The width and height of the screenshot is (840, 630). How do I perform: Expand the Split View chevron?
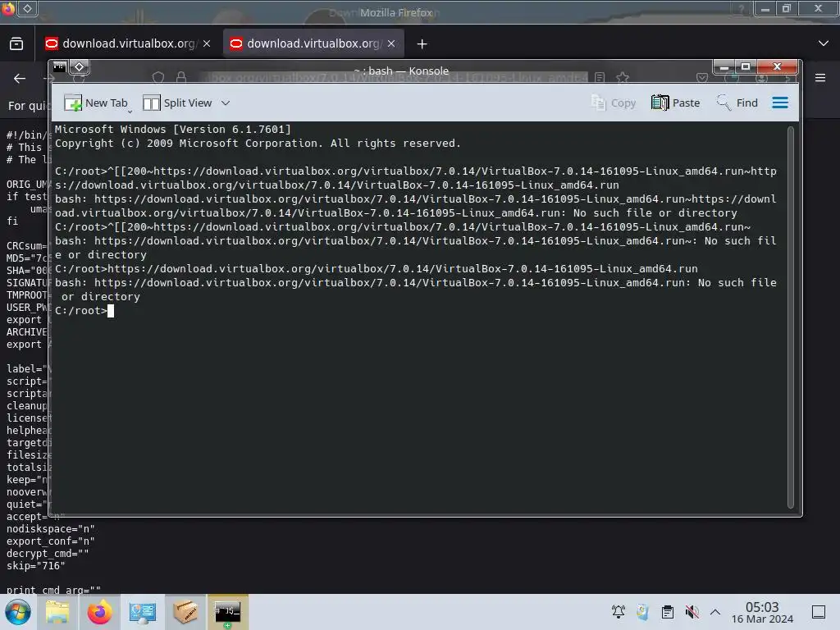[x=226, y=103]
